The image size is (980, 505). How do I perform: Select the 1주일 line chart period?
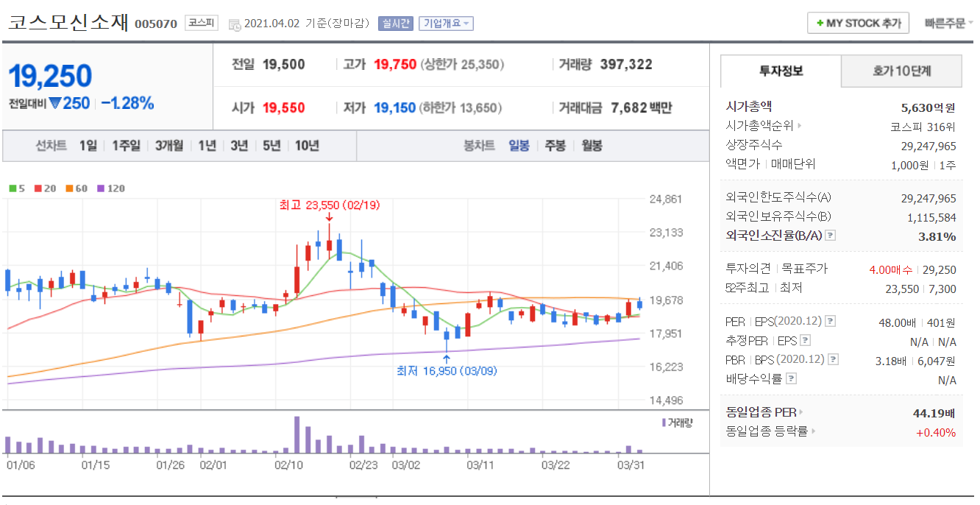tap(126, 146)
